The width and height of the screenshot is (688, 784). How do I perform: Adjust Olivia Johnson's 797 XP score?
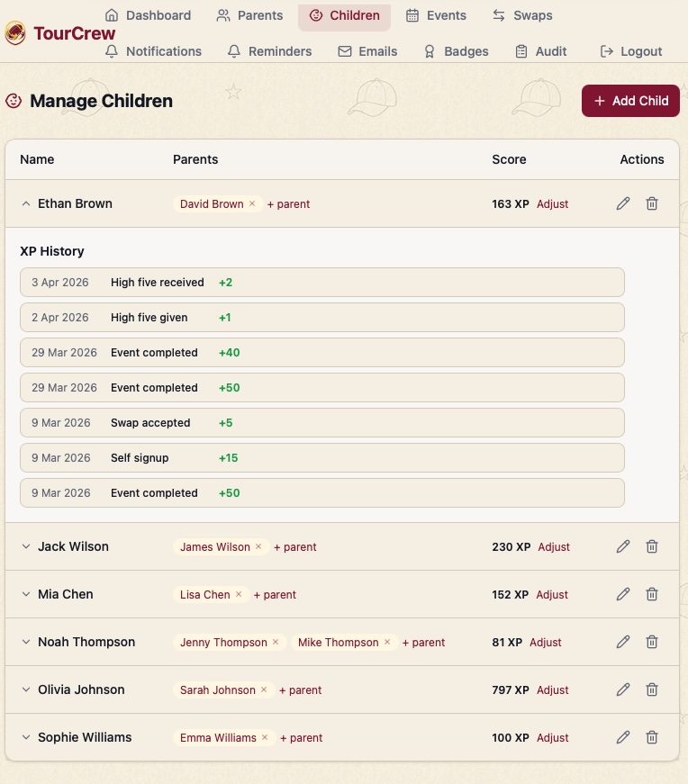552,690
